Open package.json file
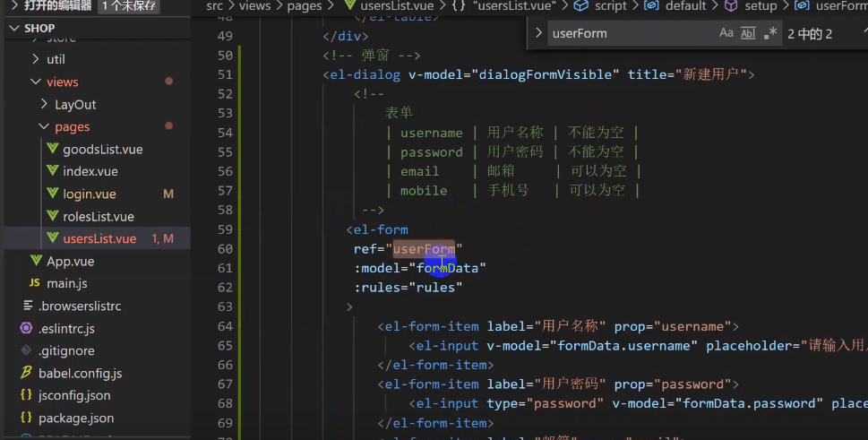The height and width of the screenshot is (440, 868). click(x=76, y=418)
